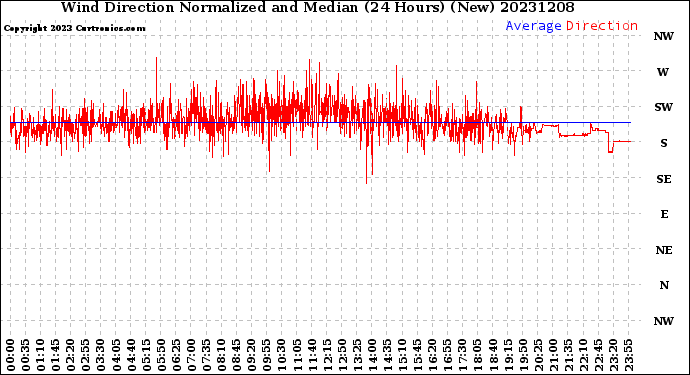Click the 23:55 time axis label

pos(628,355)
